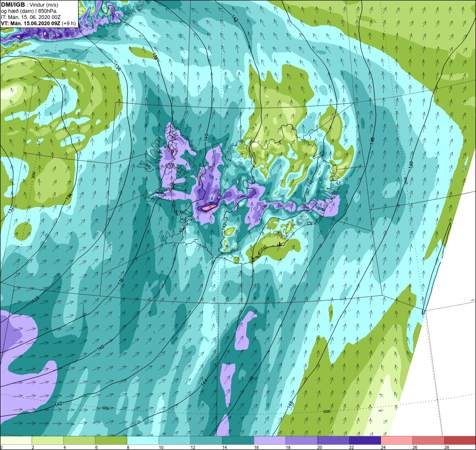Click the 18–20 m/s purple legend swatch
This screenshot has width=476, height=450.
301,440
